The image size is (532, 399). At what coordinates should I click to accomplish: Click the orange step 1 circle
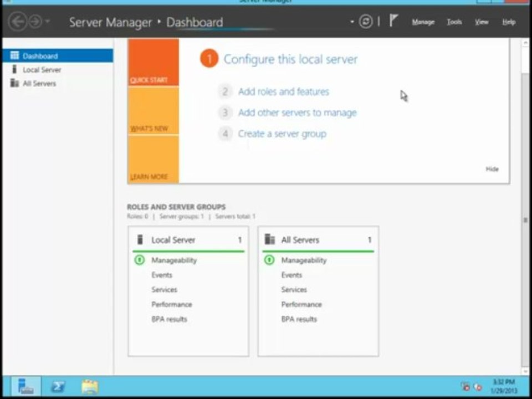pyautogui.click(x=209, y=59)
